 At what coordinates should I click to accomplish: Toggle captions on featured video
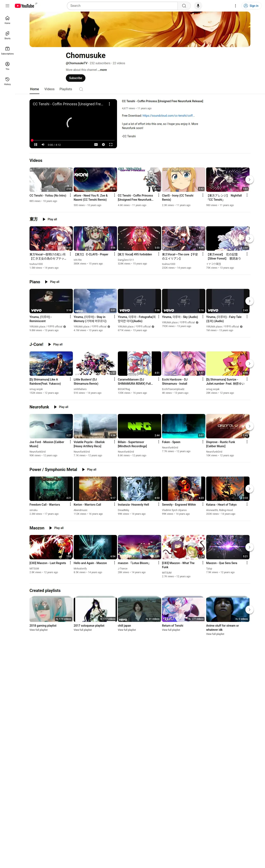pos(96,145)
